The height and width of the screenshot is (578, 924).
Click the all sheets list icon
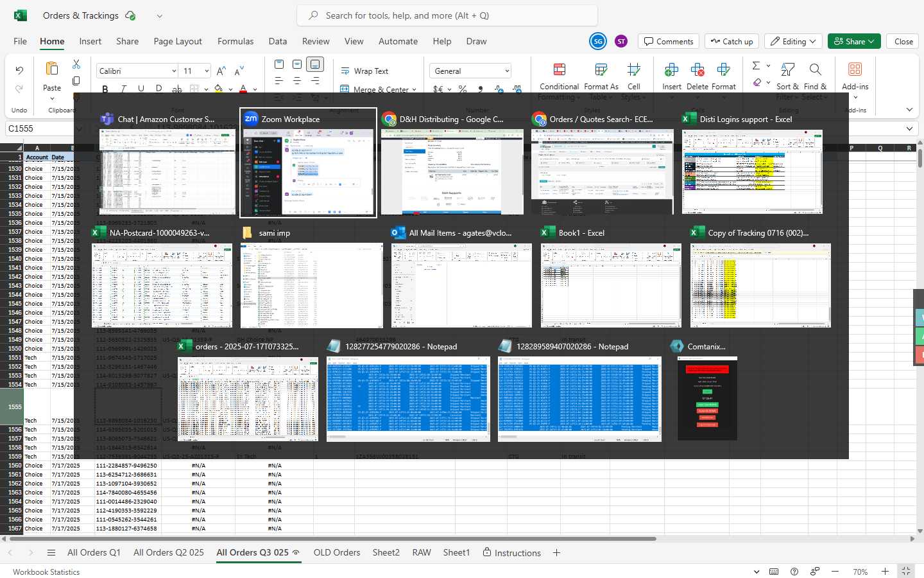pyautogui.click(x=51, y=553)
